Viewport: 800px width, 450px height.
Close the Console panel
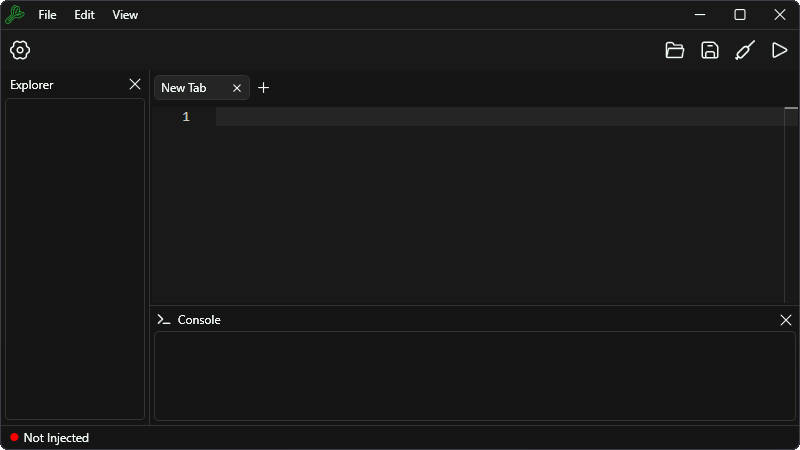(x=786, y=320)
